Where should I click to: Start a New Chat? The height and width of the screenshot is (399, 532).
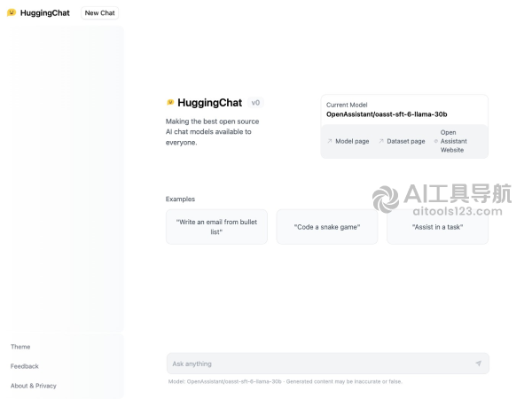point(99,13)
